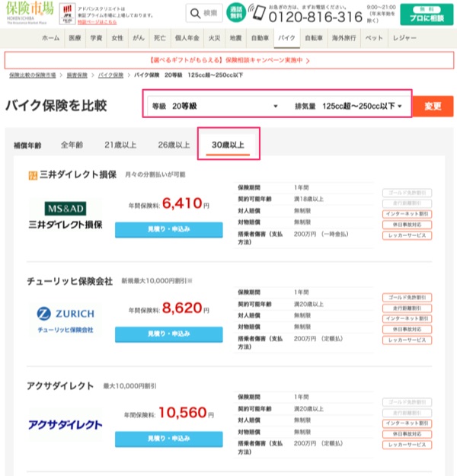Open the レジャー menu item

coord(404,38)
